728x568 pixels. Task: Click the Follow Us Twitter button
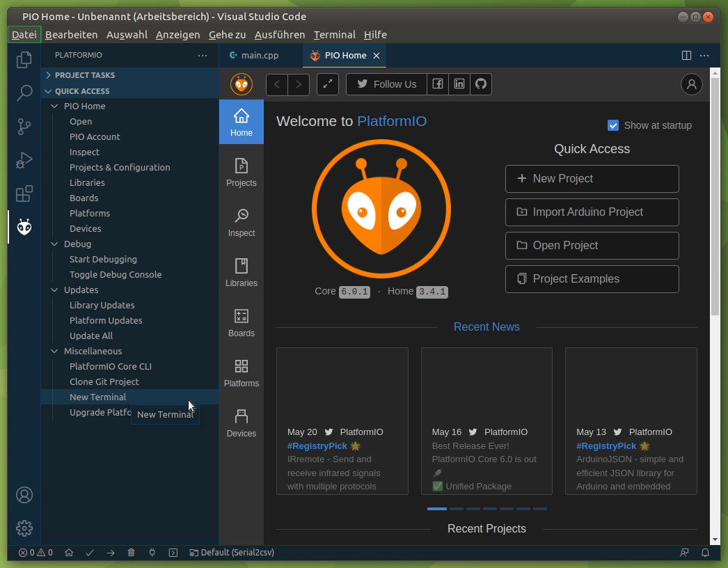pos(386,84)
